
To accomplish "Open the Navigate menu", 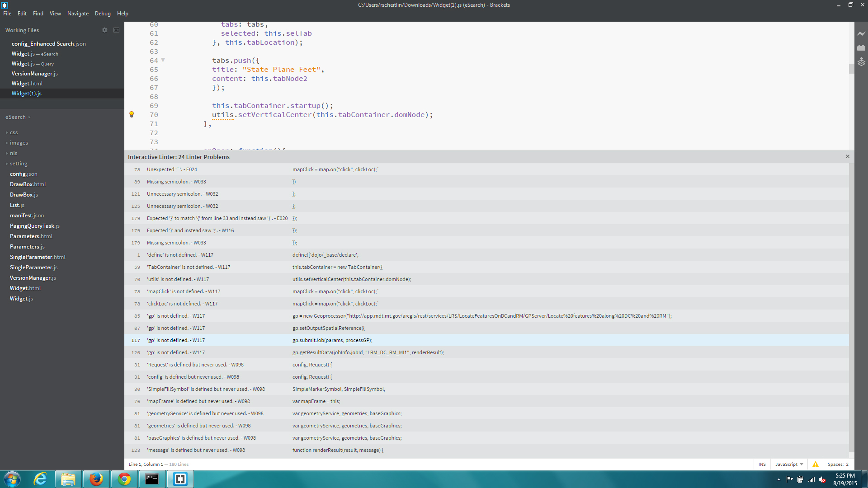I will (x=78, y=14).
